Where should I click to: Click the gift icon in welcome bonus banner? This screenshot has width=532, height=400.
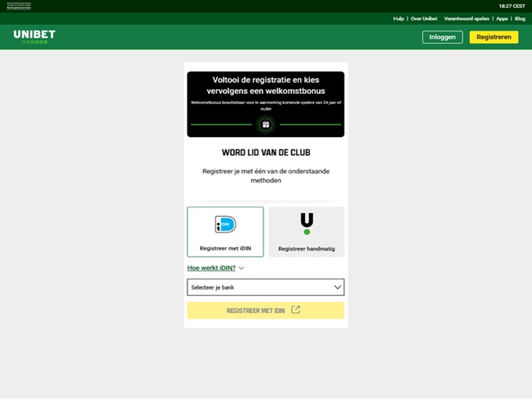[265, 124]
